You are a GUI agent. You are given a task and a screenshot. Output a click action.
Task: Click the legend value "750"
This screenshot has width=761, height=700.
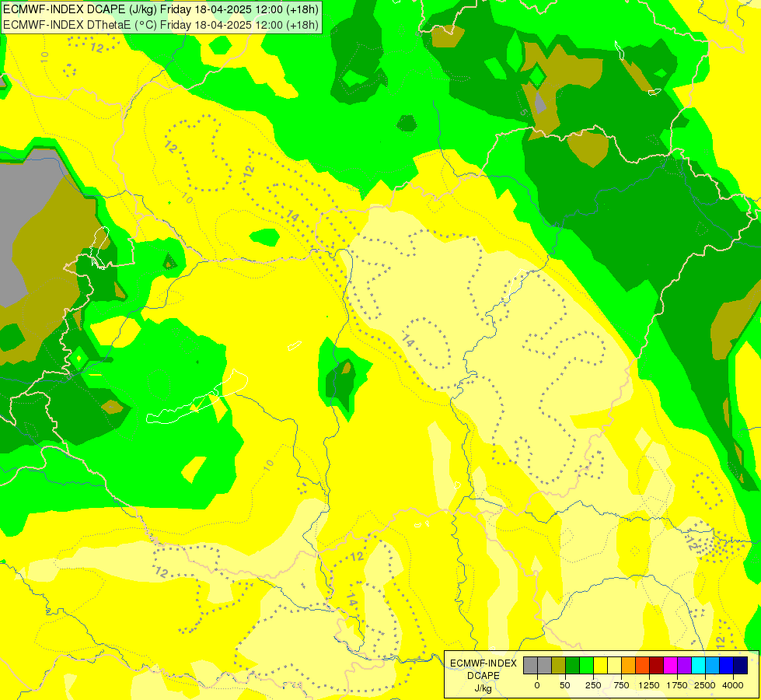[x=621, y=685]
